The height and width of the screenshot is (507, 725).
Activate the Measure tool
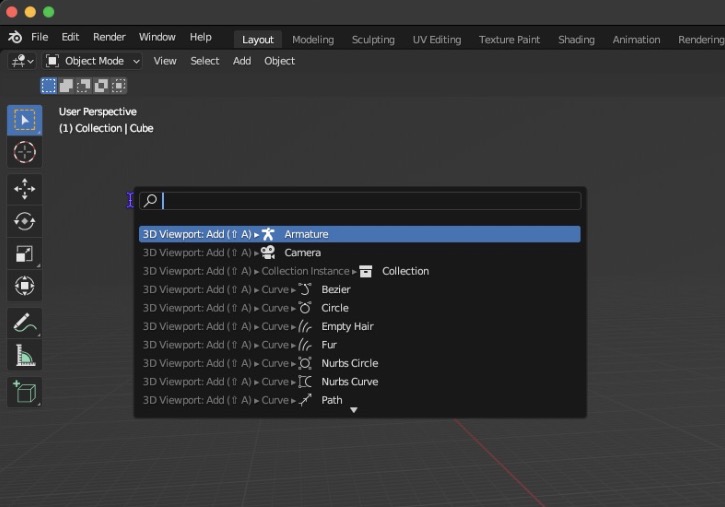tap(25, 355)
